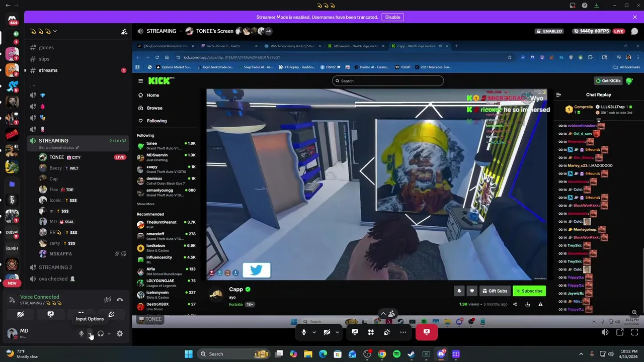Open Spotify in the Windows taskbar
644x362 pixels.
396,354
